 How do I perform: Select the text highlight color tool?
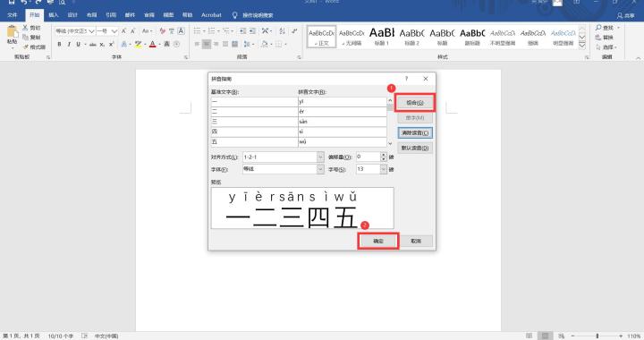click(138, 44)
